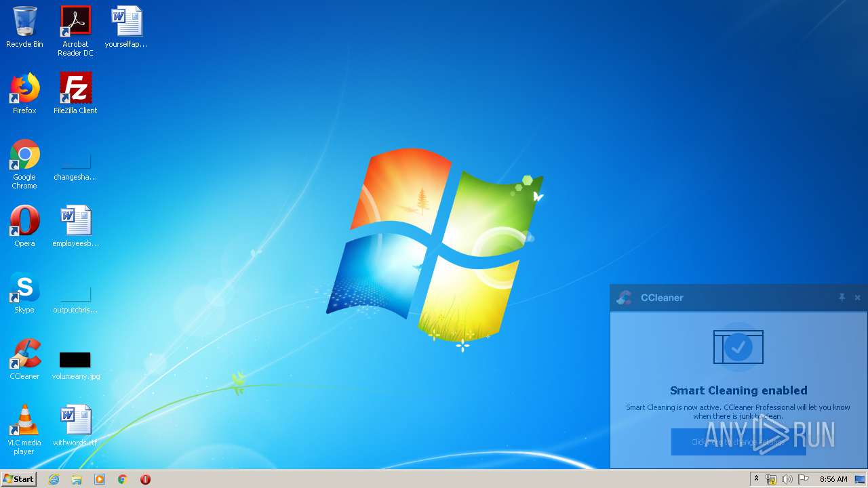Click the 8:56 AM clock
The image size is (868, 488).
tap(833, 479)
